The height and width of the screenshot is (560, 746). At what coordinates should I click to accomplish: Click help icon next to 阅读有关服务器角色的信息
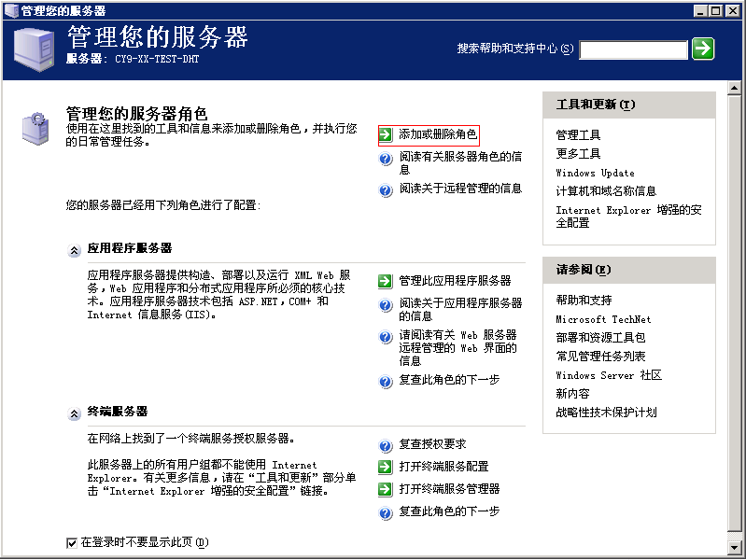(x=386, y=159)
